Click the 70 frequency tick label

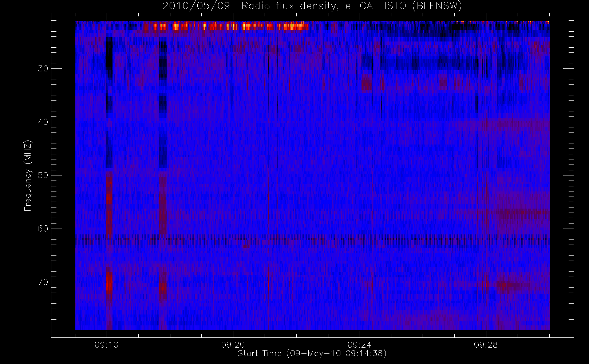(43, 282)
